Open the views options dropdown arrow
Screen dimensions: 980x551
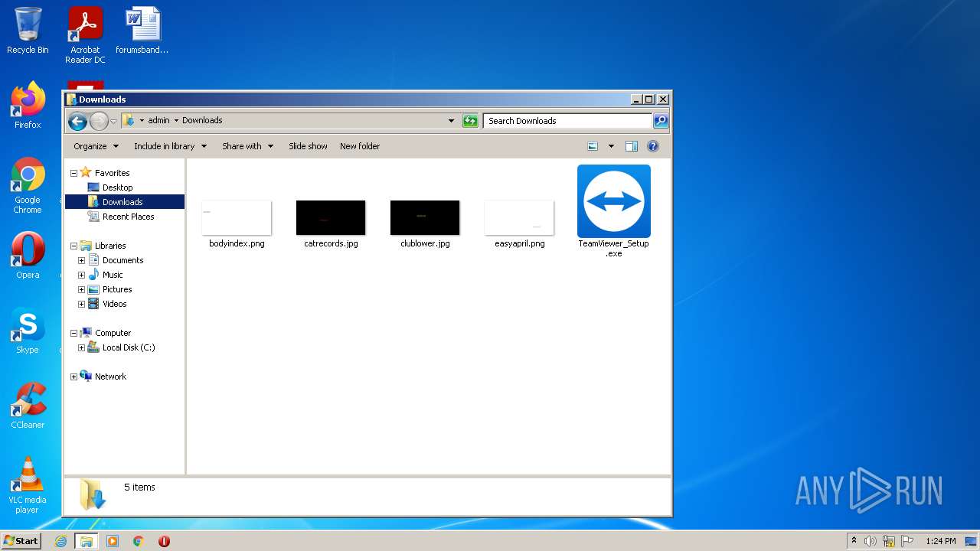[611, 146]
